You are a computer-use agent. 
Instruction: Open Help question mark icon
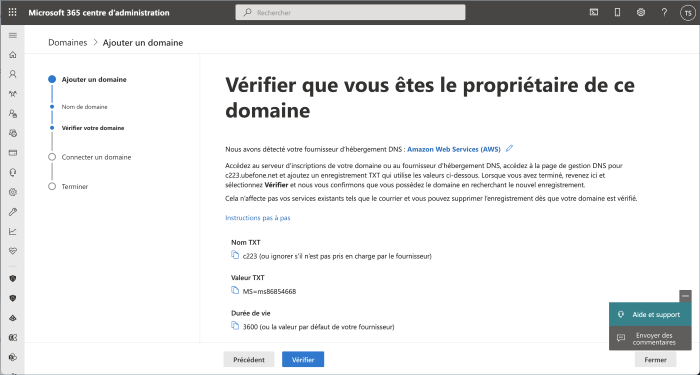click(x=664, y=12)
